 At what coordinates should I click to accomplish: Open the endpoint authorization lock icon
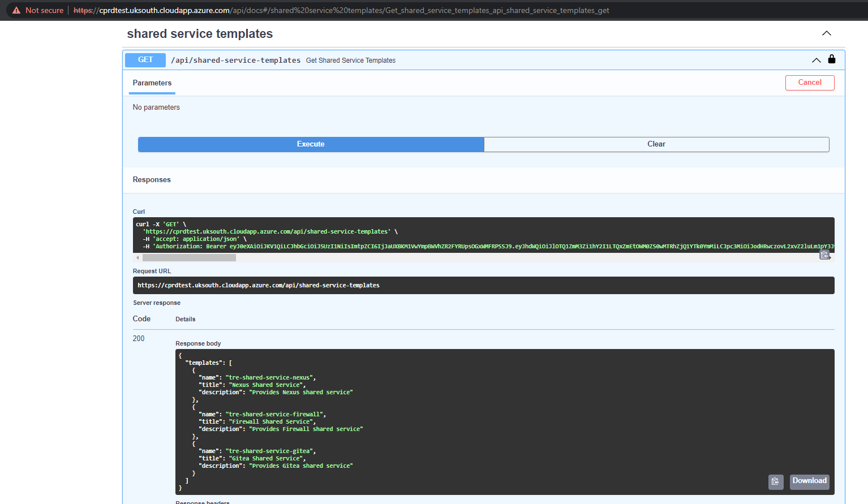(x=831, y=59)
